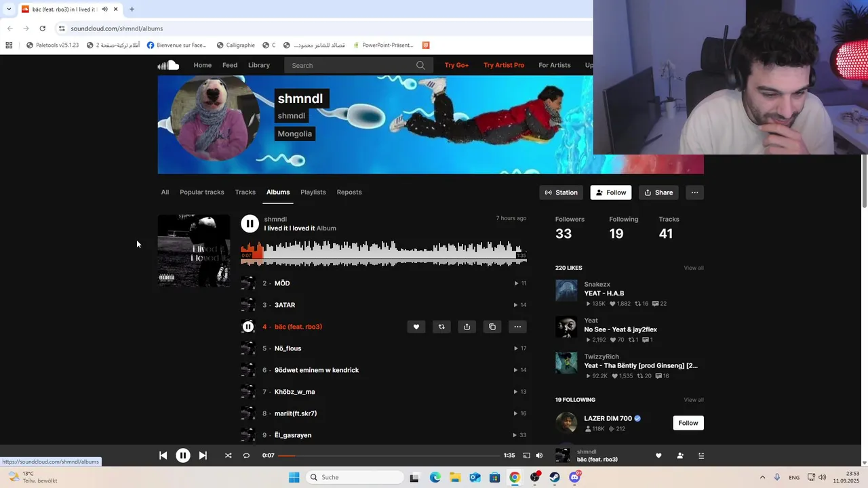Open cast to device icon in player
The width and height of the screenshot is (868, 488).
(526, 455)
